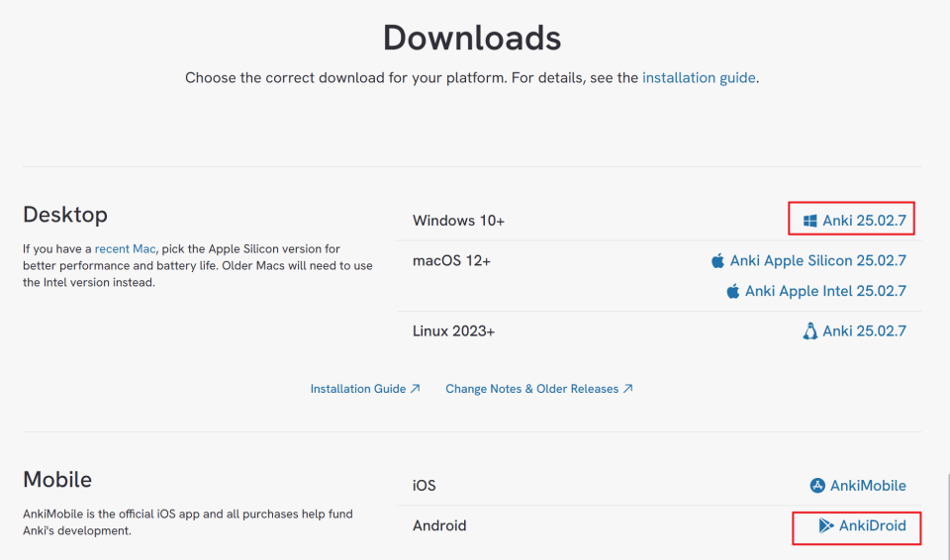Download Anki 25.02.7 for Linux 2023+
Viewport: 950px width, 560px height.
click(x=854, y=330)
